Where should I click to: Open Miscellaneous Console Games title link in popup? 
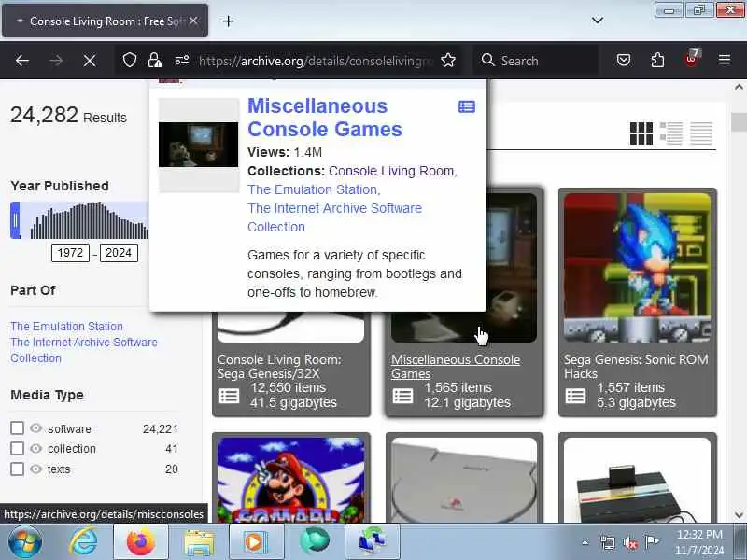click(325, 118)
